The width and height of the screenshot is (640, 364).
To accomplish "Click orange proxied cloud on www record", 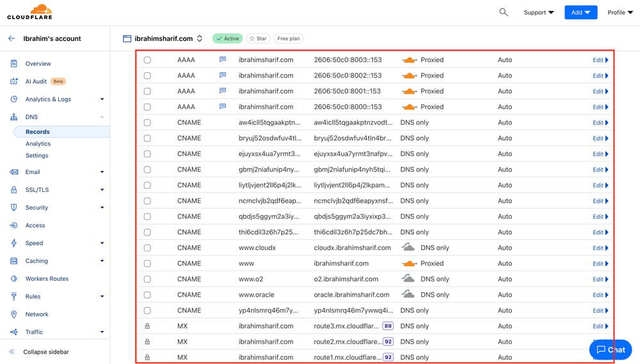I will click(410, 264).
